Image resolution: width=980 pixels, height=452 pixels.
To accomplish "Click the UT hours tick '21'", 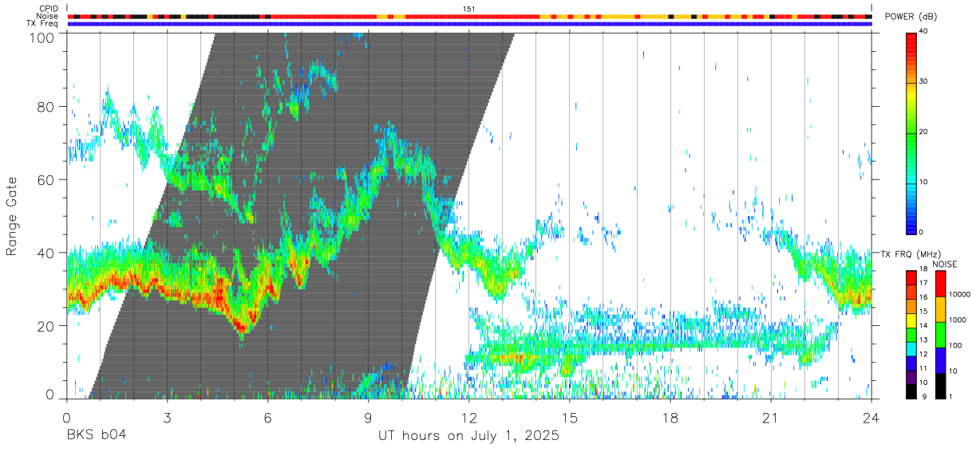I will (771, 417).
